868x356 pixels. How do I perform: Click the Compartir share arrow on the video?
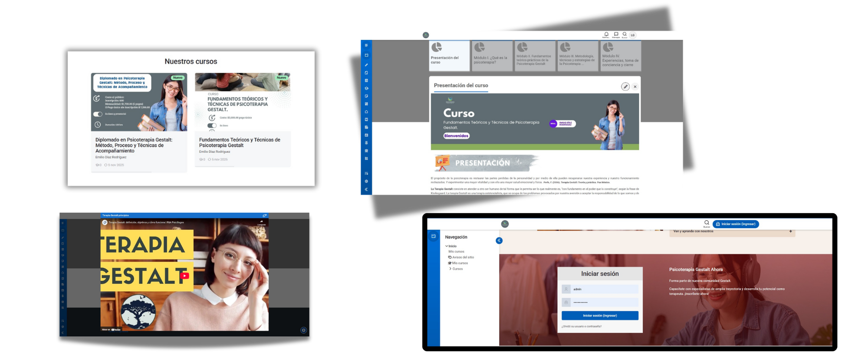coord(261,222)
